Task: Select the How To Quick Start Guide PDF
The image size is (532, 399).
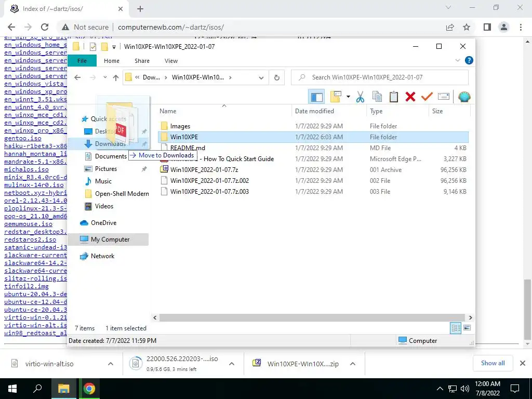Action: [x=313, y=159]
